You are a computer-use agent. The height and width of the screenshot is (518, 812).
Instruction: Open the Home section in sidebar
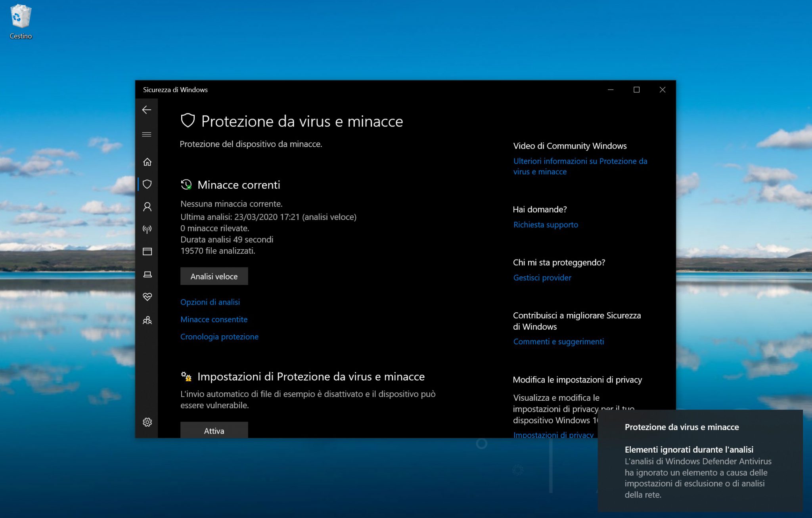147,162
